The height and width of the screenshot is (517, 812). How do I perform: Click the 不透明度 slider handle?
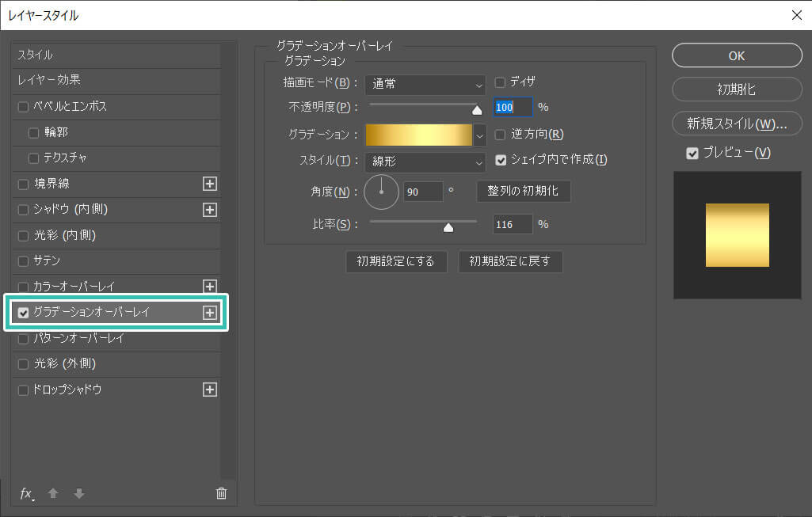pyautogui.click(x=477, y=110)
